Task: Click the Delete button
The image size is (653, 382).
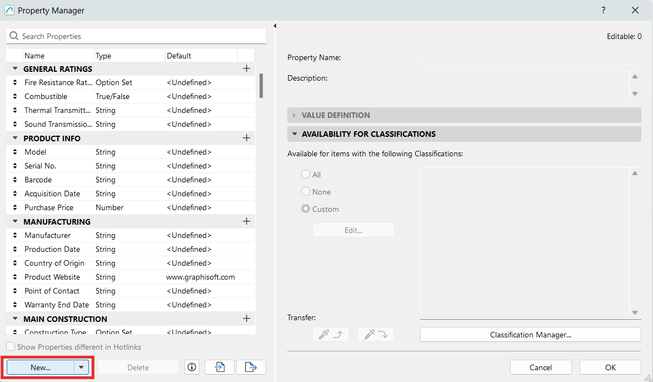Action: (x=138, y=367)
